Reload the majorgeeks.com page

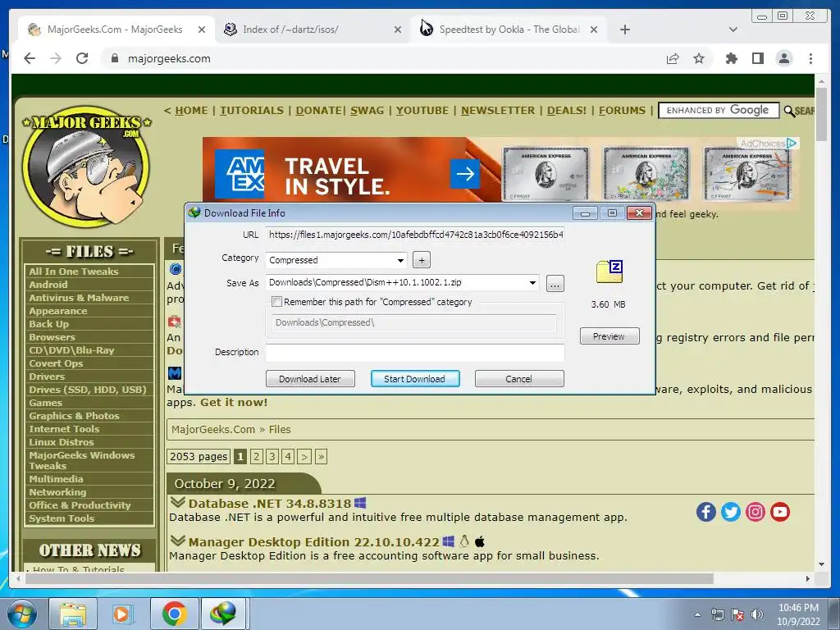pos(82,58)
